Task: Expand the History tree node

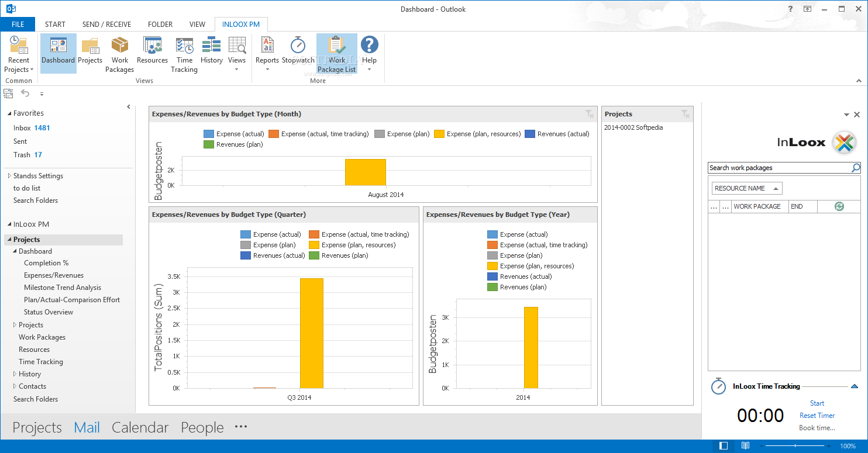Action: tap(15, 374)
